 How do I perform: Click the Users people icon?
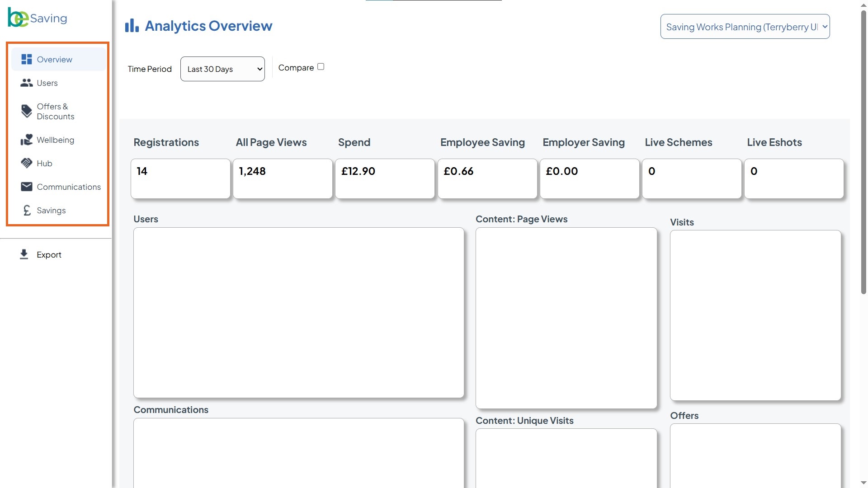tap(27, 83)
